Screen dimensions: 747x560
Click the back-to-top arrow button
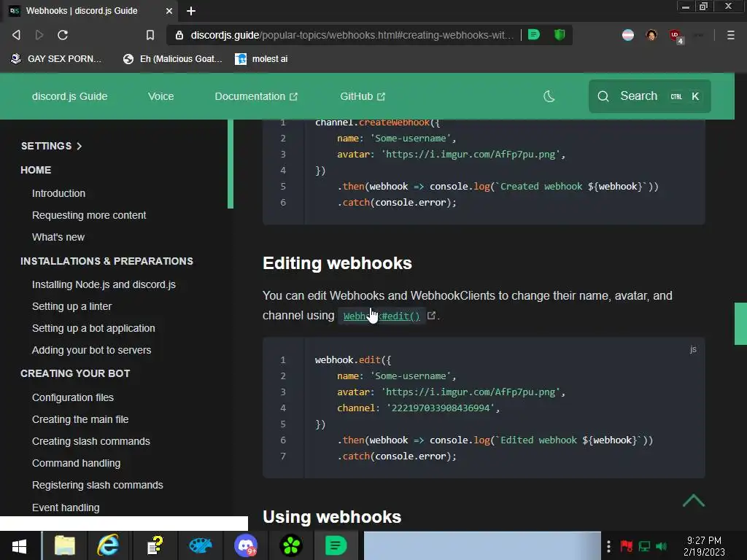(693, 500)
